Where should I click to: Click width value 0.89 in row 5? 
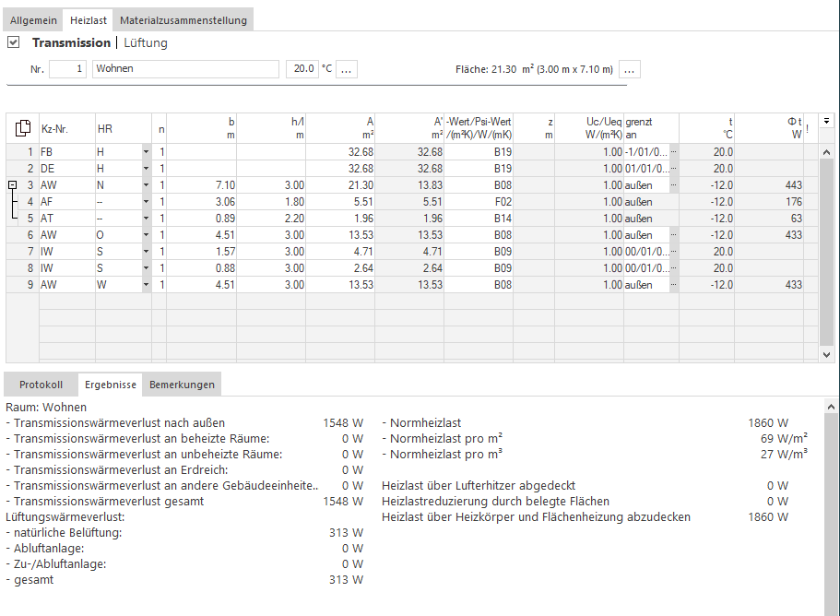[201, 219]
